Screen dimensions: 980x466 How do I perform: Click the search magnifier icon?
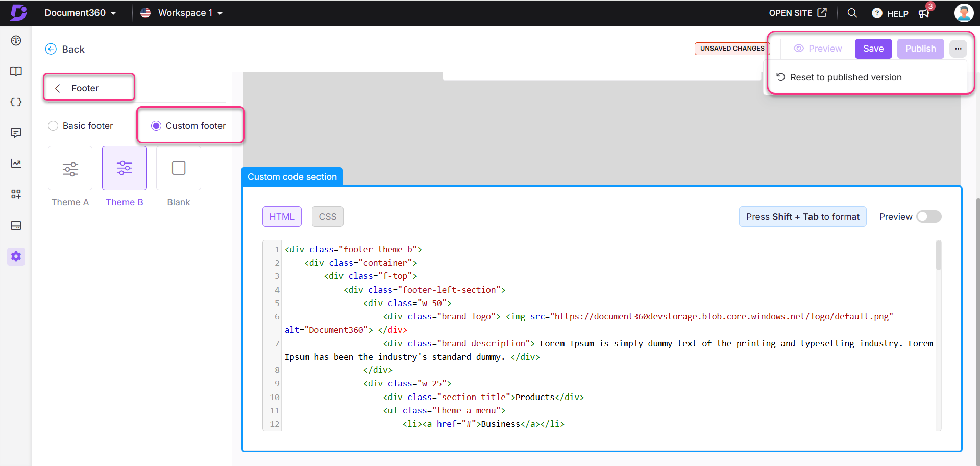[852, 13]
